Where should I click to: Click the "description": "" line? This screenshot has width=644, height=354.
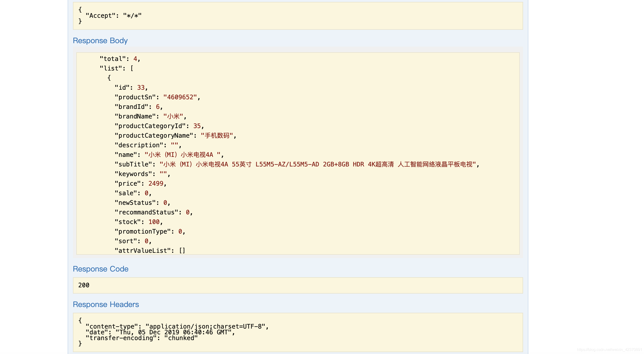click(x=148, y=145)
